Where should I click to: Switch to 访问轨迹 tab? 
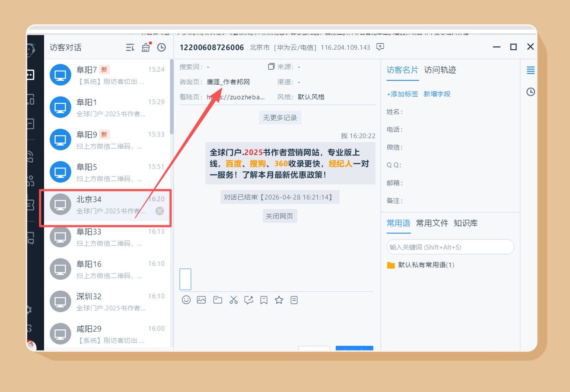coord(440,70)
